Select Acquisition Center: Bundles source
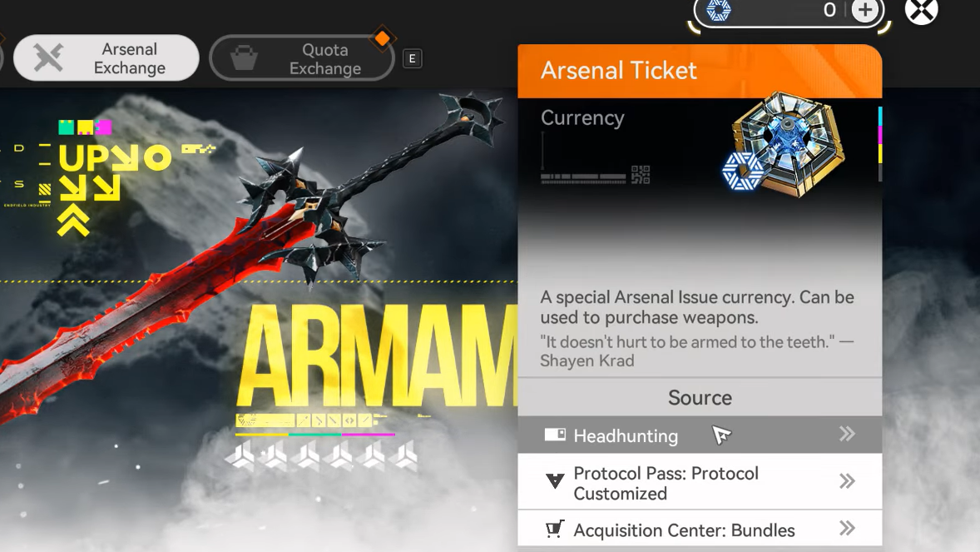 pyautogui.click(x=700, y=529)
